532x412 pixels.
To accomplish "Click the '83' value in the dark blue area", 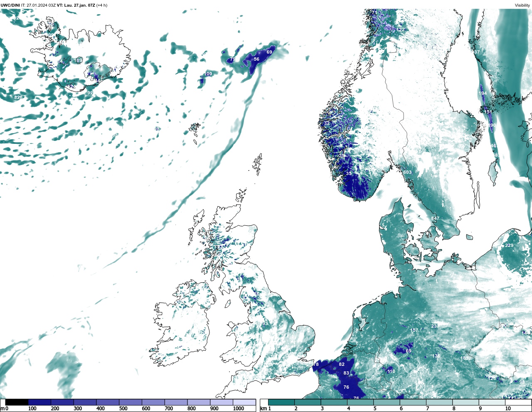I will 346,373.
